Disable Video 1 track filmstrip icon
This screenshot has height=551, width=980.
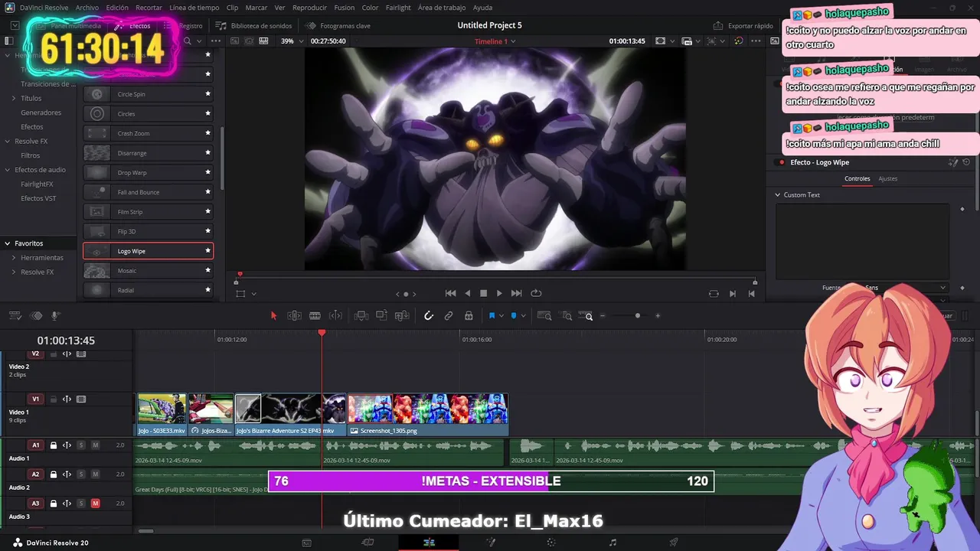[81, 399]
